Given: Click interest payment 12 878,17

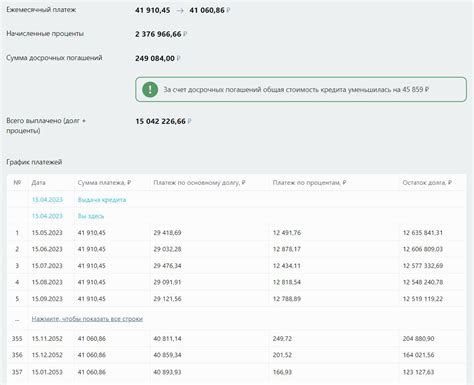Looking at the screenshot, I should pyautogui.click(x=287, y=249).
